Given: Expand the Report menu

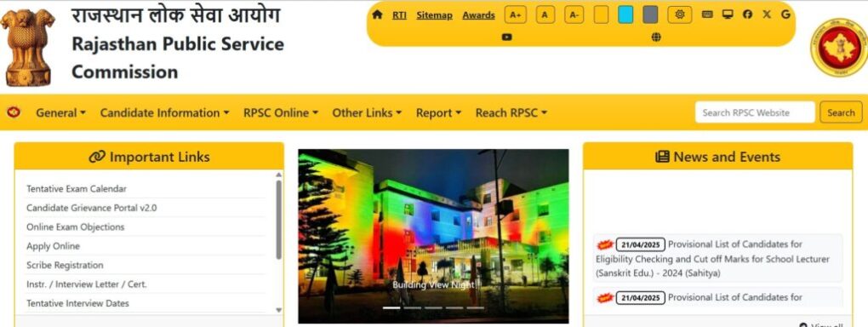Looking at the screenshot, I should (438, 112).
